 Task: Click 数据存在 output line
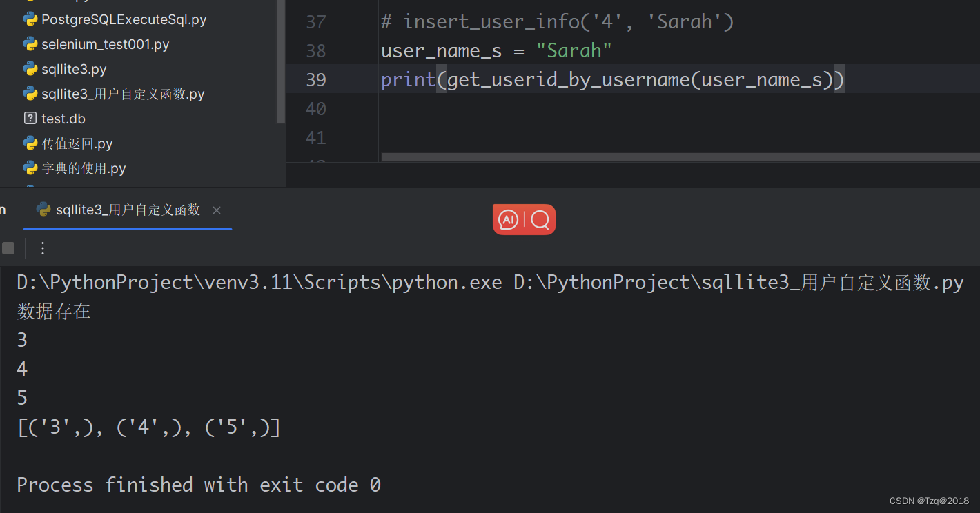point(54,312)
